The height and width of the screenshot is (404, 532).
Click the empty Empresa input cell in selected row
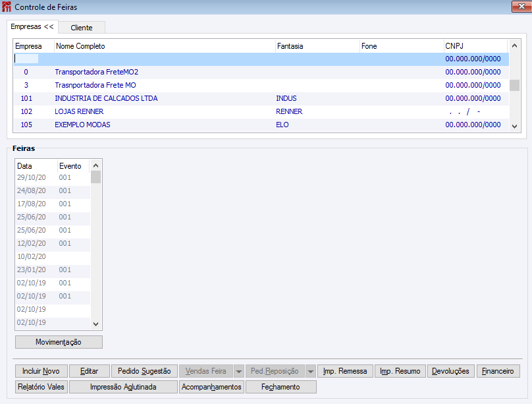[26, 59]
